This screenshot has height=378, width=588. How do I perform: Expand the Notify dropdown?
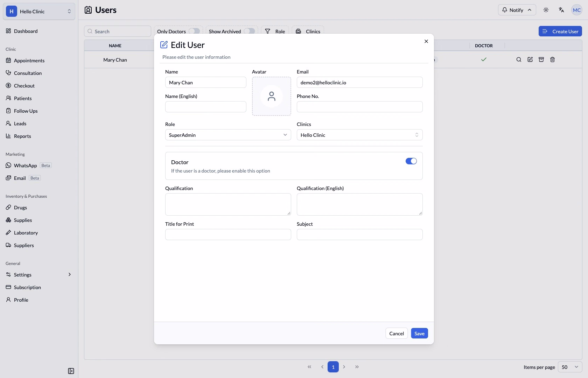click(x=517, y=10)
